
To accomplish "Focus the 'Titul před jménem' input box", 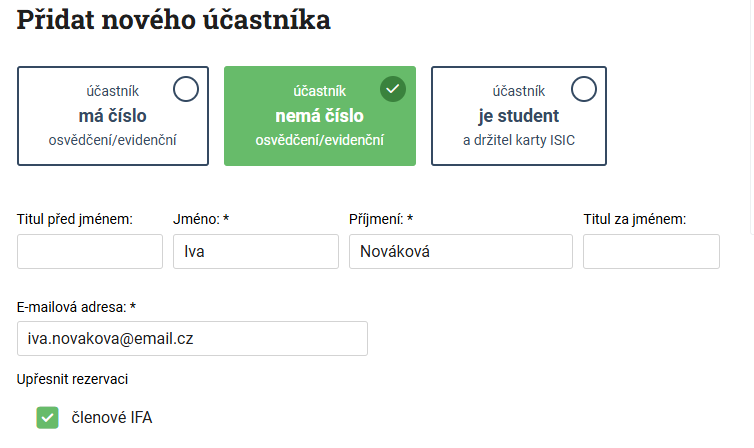I will point(90,251).
